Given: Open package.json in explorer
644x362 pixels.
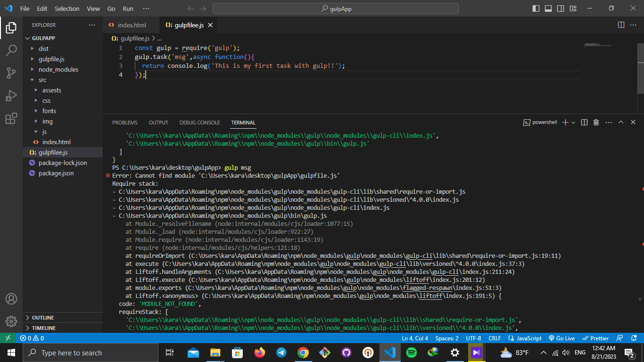Looking at the screenshot, I should tap(63, 173).
